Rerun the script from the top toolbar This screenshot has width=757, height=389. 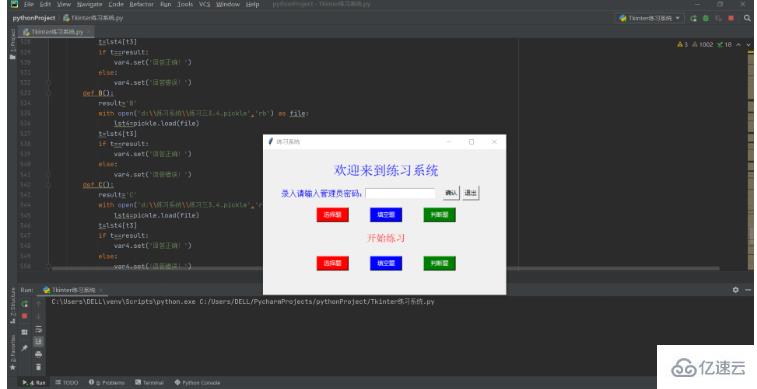point(694,18)
